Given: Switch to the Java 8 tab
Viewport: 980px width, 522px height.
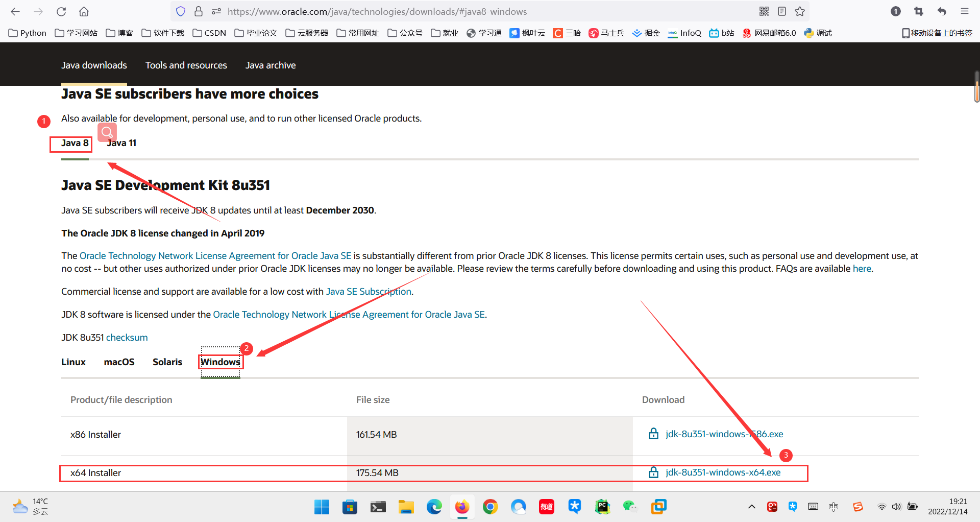Looking at the screenshot, I should click(75, 143).
